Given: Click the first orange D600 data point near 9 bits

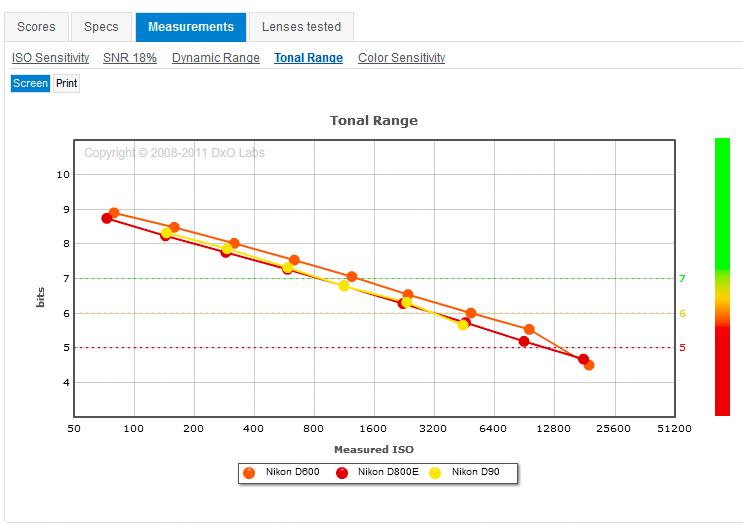Looking at the screenshot, I should pos(114,213).
